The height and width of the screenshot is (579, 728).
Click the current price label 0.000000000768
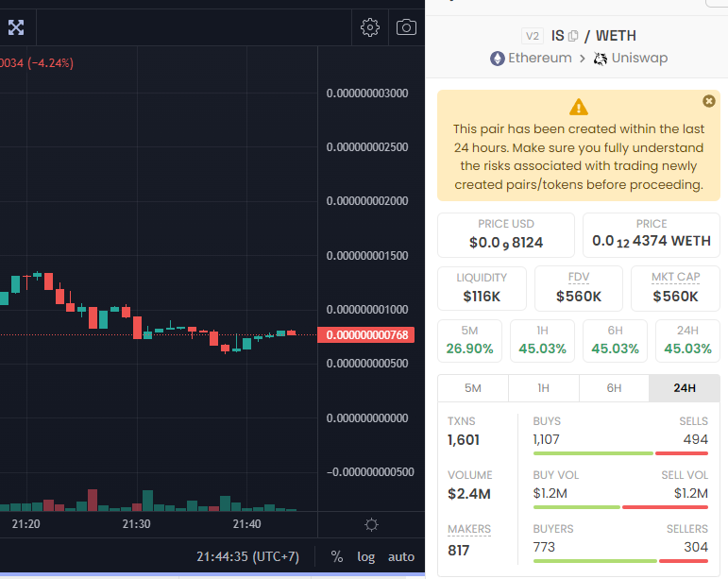pyautogui.click(x=366, y=335)
